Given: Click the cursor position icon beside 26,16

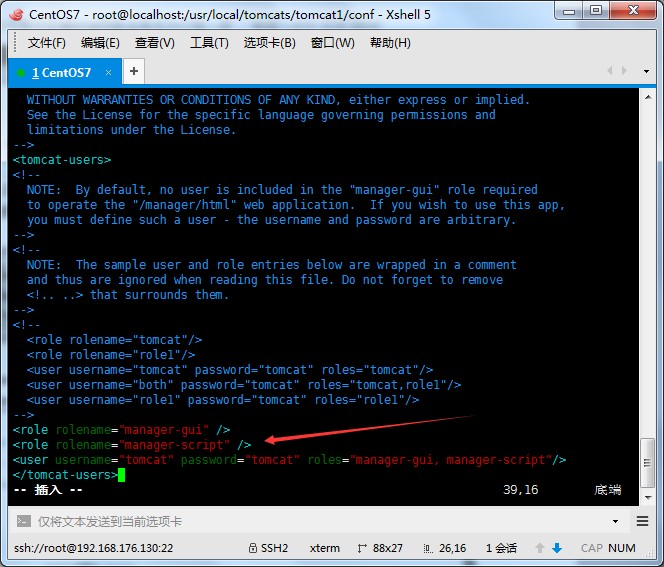Looking at the screenshot, I should [428, 548].
